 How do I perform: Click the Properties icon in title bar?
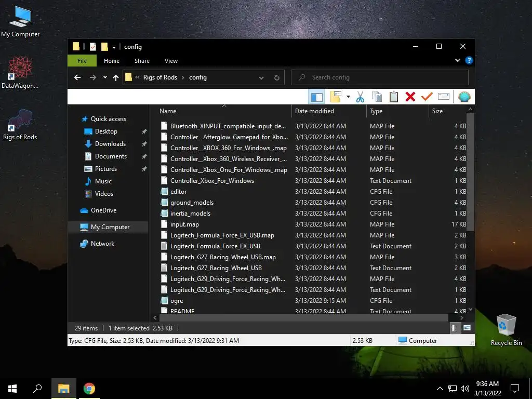[92, 47]
